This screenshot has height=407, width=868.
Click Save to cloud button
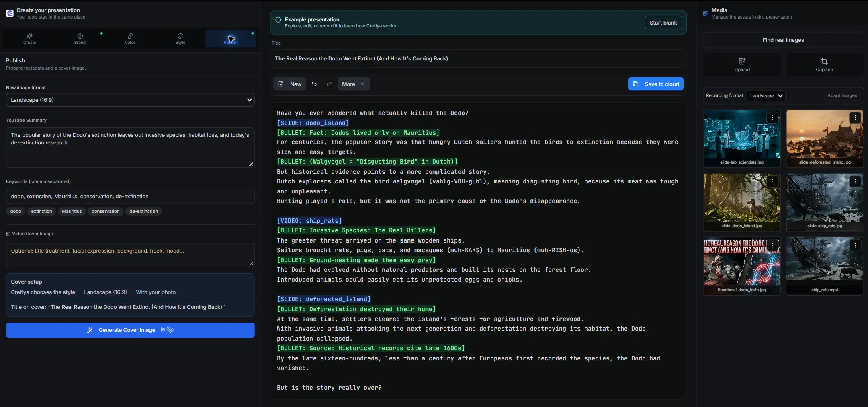(656, 84)
